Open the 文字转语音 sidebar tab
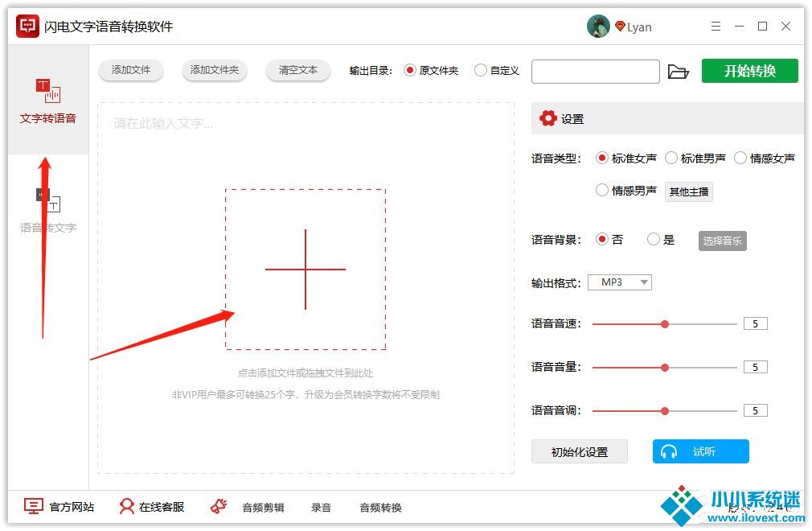Image resolution: width=812 pixels, height=531 pixels. tap(48, 100)
